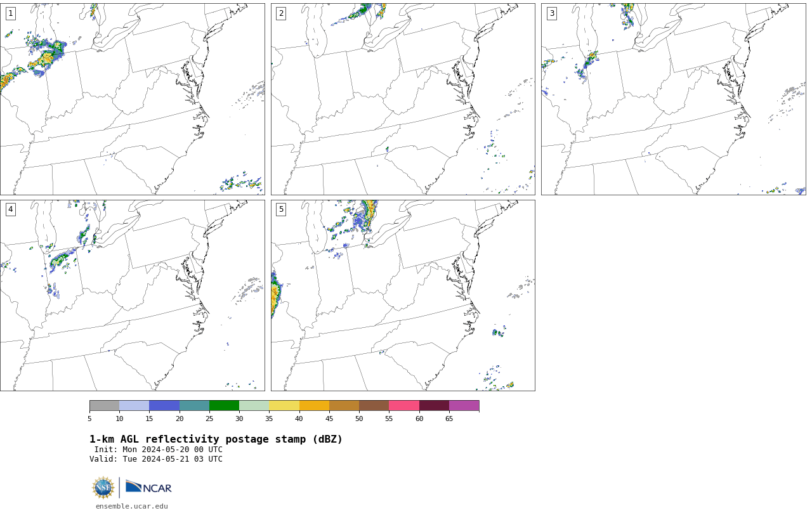Click the gray 5-10 dBZ color swatch
This screenshot has width=812, height=513.
104,406
